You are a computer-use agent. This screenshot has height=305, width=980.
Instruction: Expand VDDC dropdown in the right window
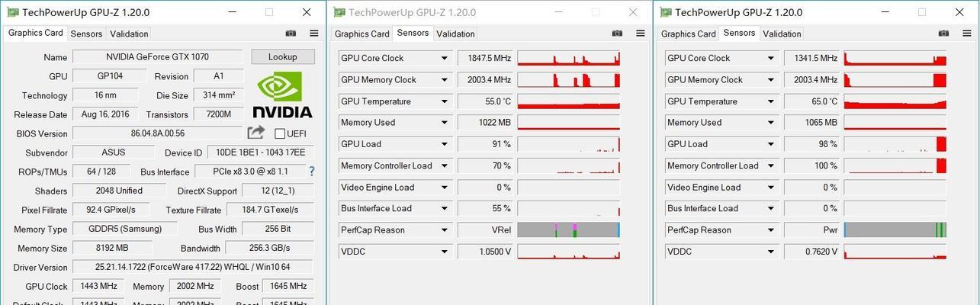tap(770, 252)
